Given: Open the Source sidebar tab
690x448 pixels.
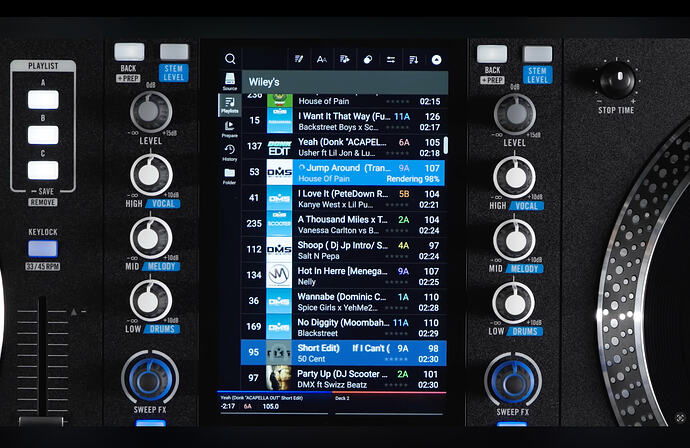Looking at the screenshot, I should point(230,81).
